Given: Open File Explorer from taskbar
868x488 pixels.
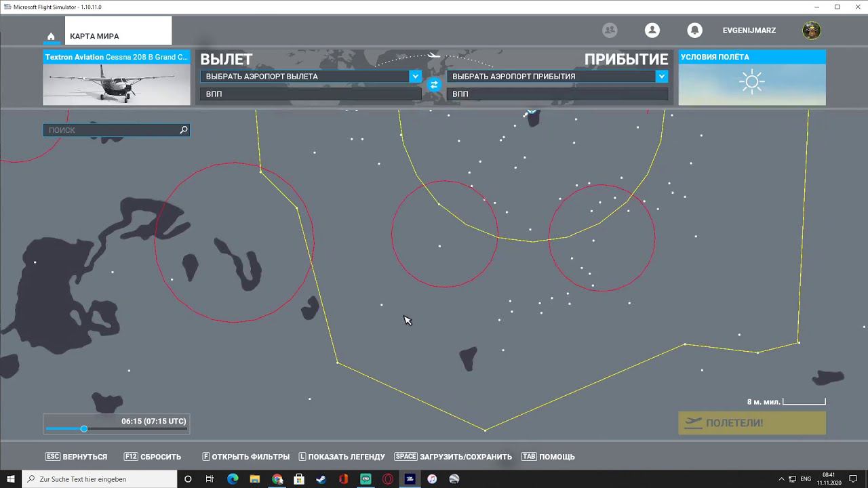Looking at the screenshot, I should point(255,479).
